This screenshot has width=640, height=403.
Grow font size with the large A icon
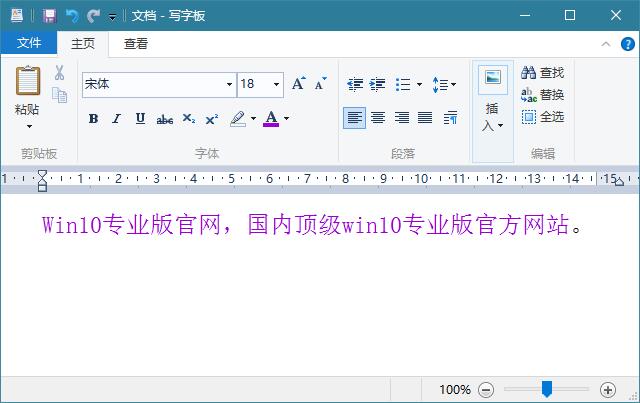pos(299,84)
